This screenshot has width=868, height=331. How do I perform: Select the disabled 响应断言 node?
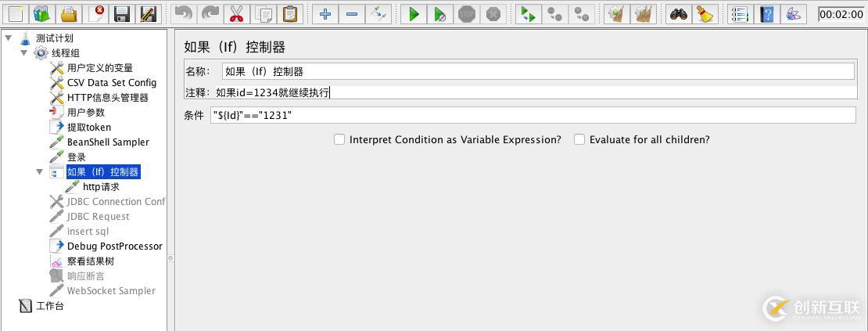pos(86,275)
